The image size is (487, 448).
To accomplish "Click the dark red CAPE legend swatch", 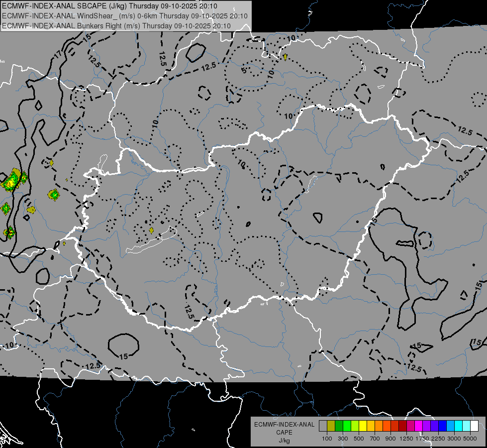I will click(x=402, y=426).
